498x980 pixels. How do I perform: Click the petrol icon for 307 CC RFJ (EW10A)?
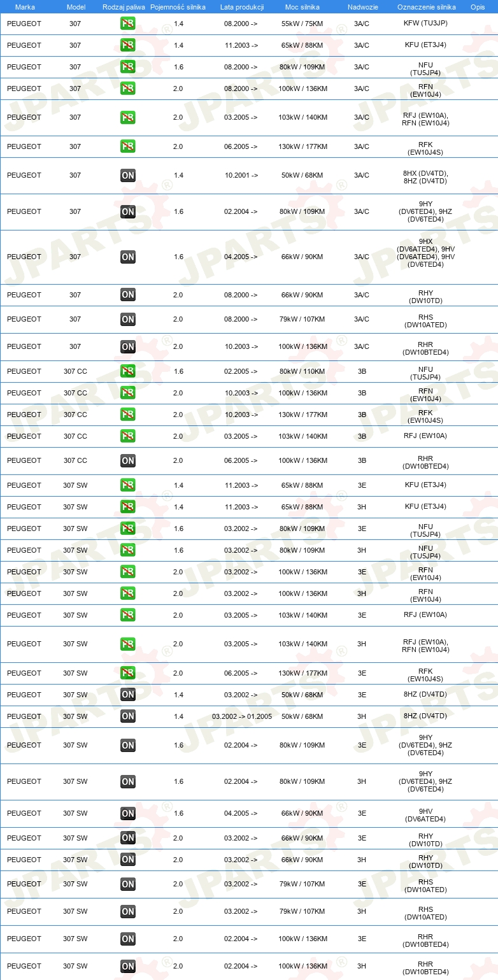[128, 436]
